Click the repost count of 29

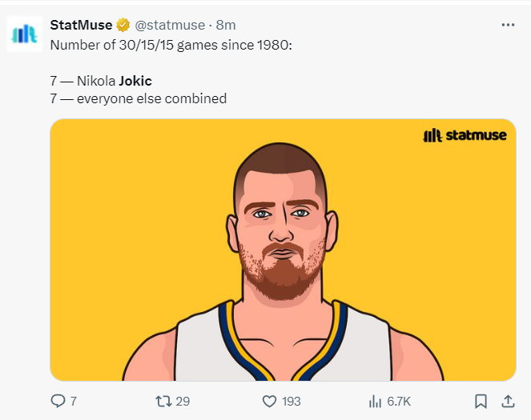click(x=183, y=401)
